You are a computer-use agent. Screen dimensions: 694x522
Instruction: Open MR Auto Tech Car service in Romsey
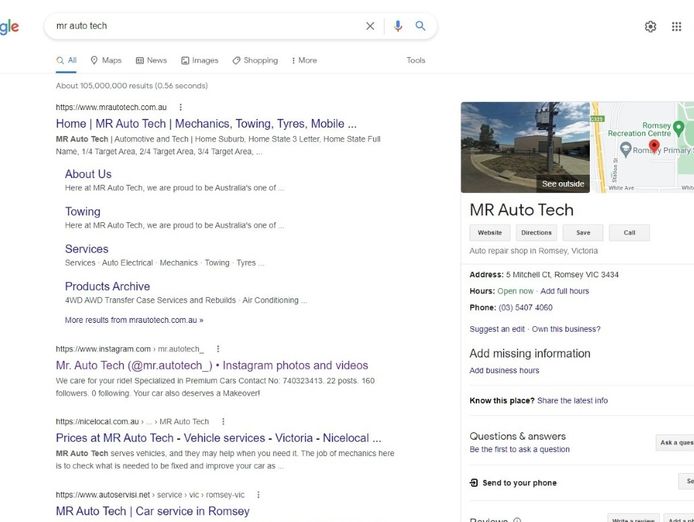[153, 511]
